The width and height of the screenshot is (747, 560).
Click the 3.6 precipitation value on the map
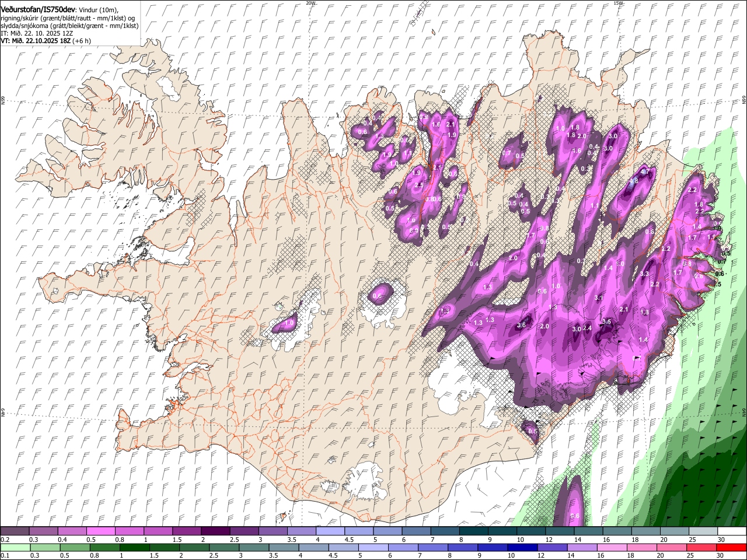coord(521,325)
